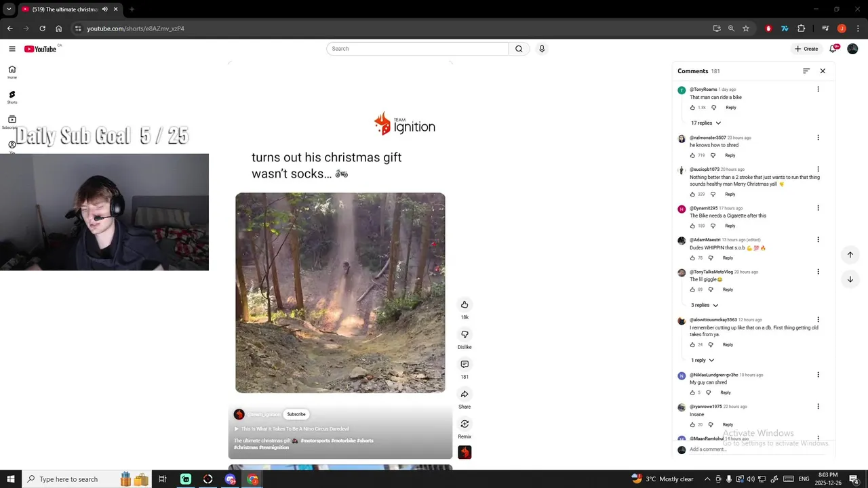868x488 pixels.
Task: Reply to the ryanrowe1975 comment
Action: click(728, 424)
